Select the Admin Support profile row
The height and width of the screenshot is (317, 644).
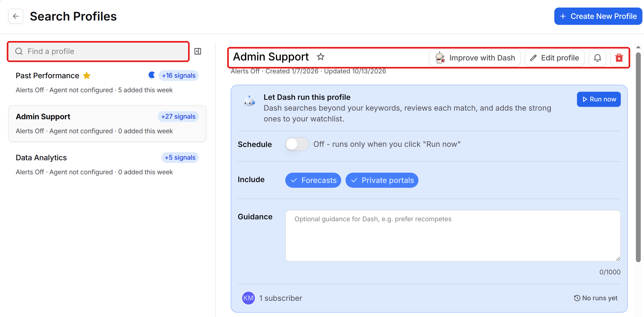(x=107, y=124)
